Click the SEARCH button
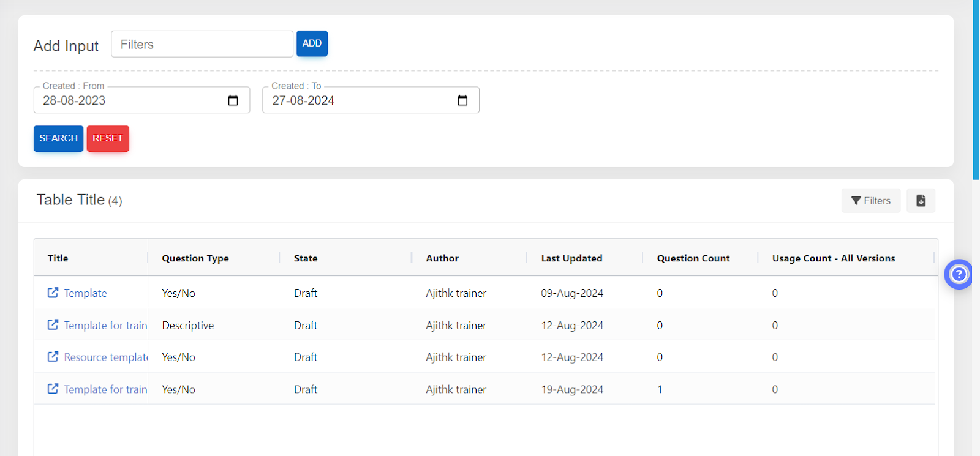The width and height of the screenshot is (980, 456). pos(58,138)
